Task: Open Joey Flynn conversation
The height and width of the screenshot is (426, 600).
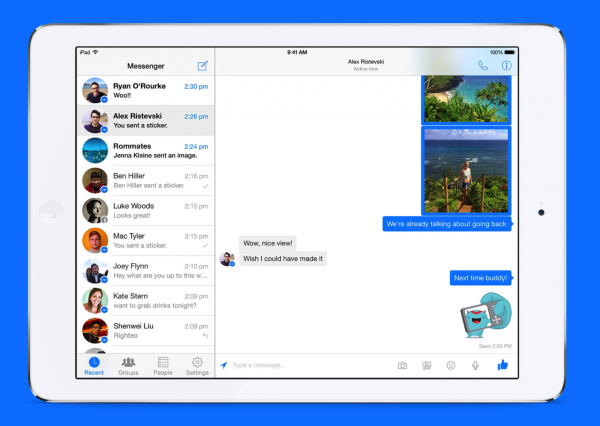Action: click(x=146, y=271)
